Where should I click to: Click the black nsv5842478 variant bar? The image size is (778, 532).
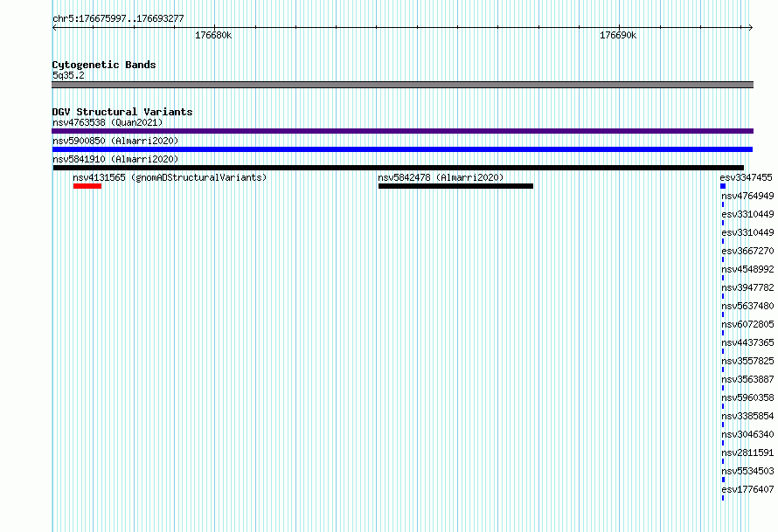(x=455, y=186)
